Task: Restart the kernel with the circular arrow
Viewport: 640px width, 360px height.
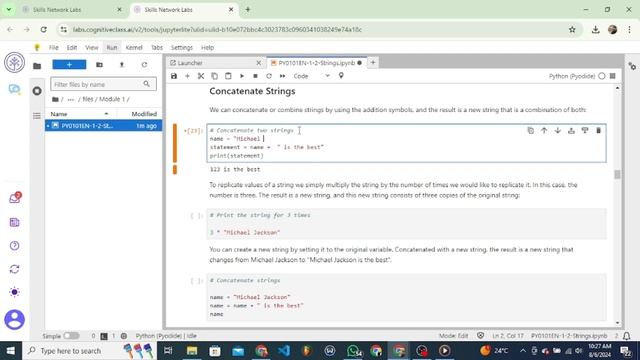Action: tap(269, 76)
